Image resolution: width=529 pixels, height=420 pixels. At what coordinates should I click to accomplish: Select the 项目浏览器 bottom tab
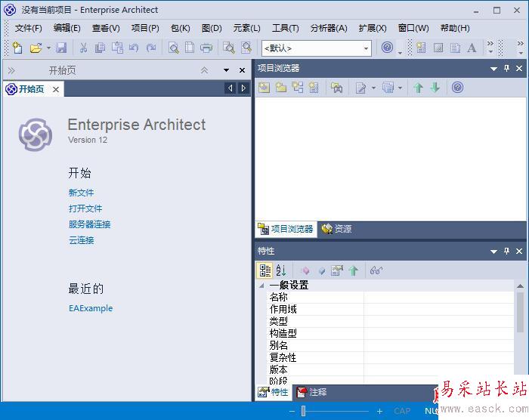pos(286,229)
